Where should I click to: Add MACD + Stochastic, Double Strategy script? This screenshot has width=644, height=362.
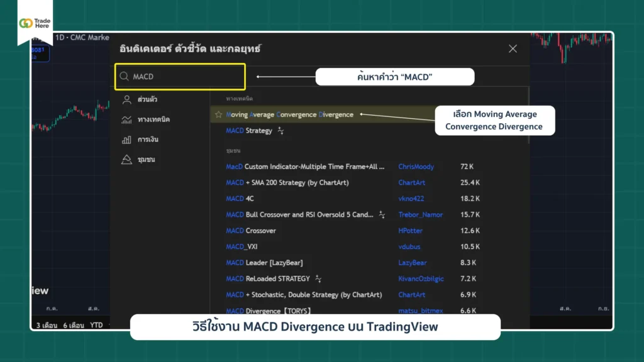304,295
